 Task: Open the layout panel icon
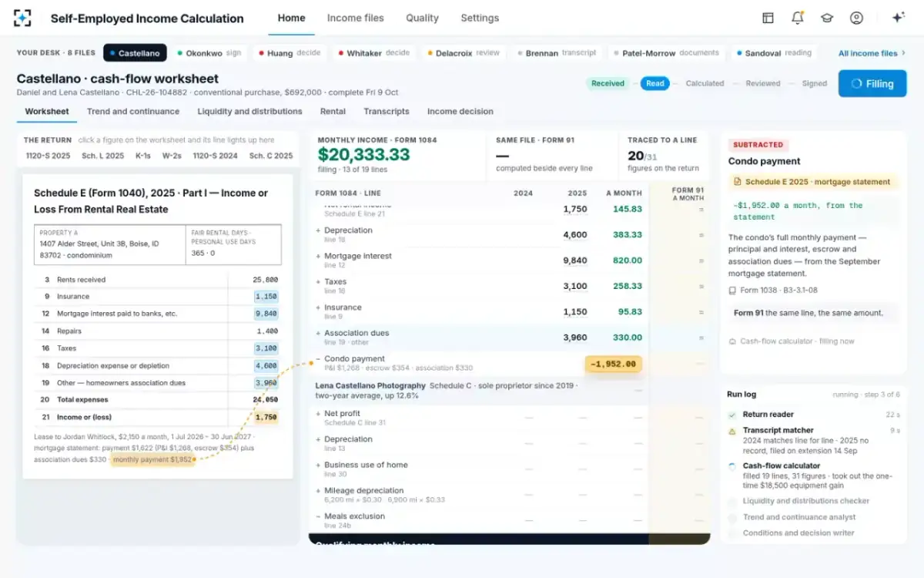(x=768, y=18)
